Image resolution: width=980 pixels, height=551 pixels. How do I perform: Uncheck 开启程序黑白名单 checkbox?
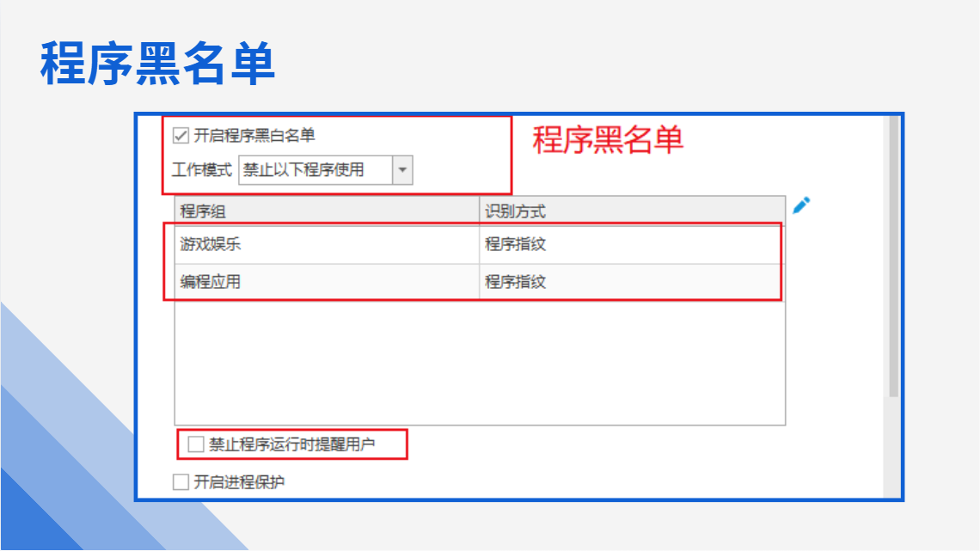[181, 135]
